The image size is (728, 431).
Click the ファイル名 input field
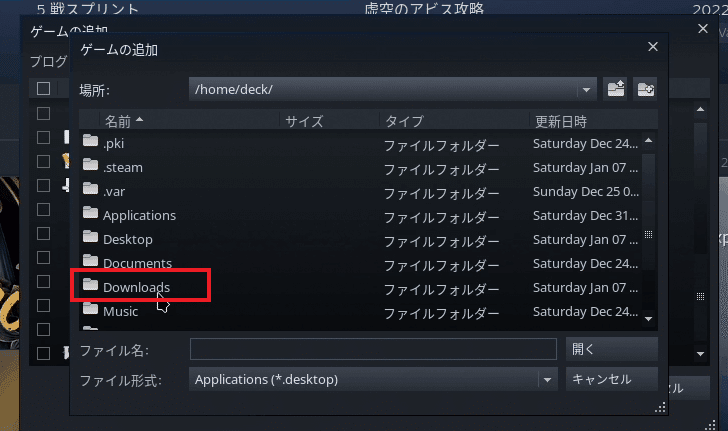pos(373,349)
